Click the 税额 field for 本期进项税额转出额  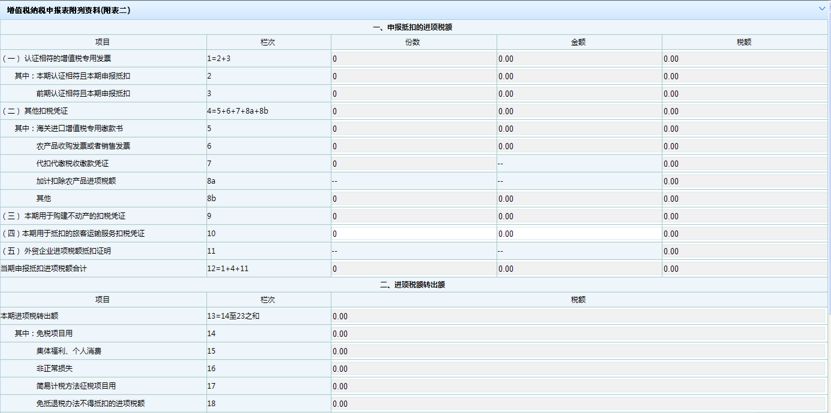(x=578, y=316)
